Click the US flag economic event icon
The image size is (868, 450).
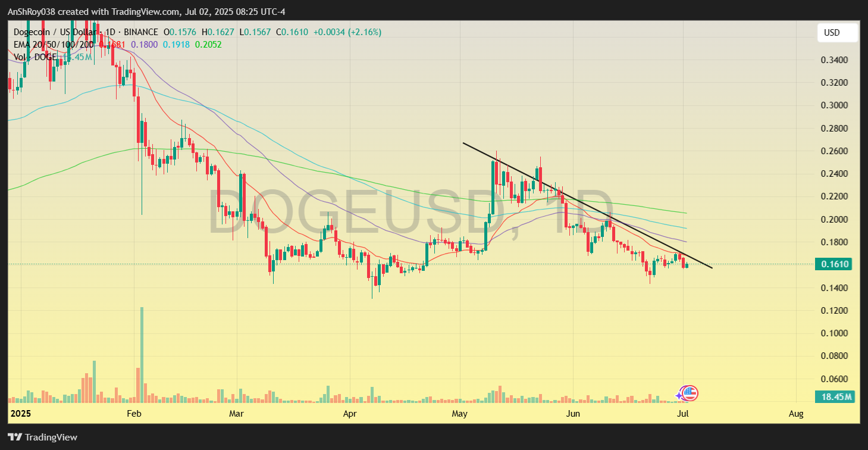(x=690, y=393)
